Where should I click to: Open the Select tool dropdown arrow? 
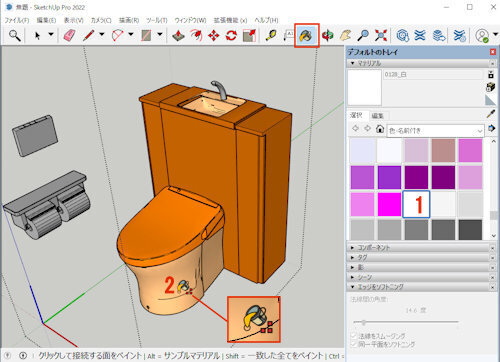coord(51,34)
